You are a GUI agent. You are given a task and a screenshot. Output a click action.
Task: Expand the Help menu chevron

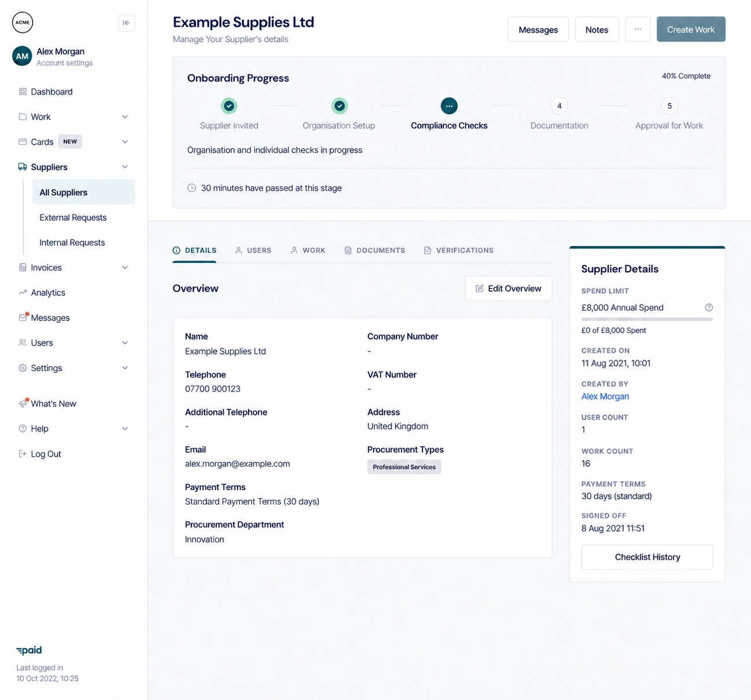125,428
